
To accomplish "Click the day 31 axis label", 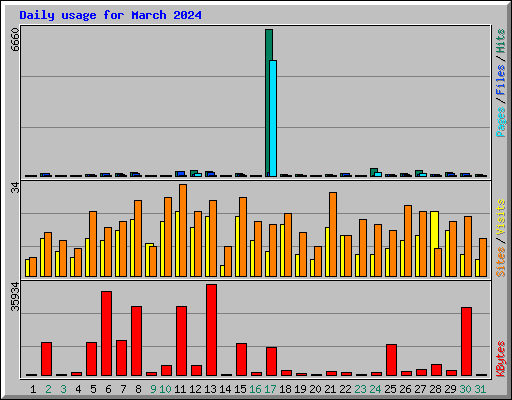I will [x=480, y=389].
